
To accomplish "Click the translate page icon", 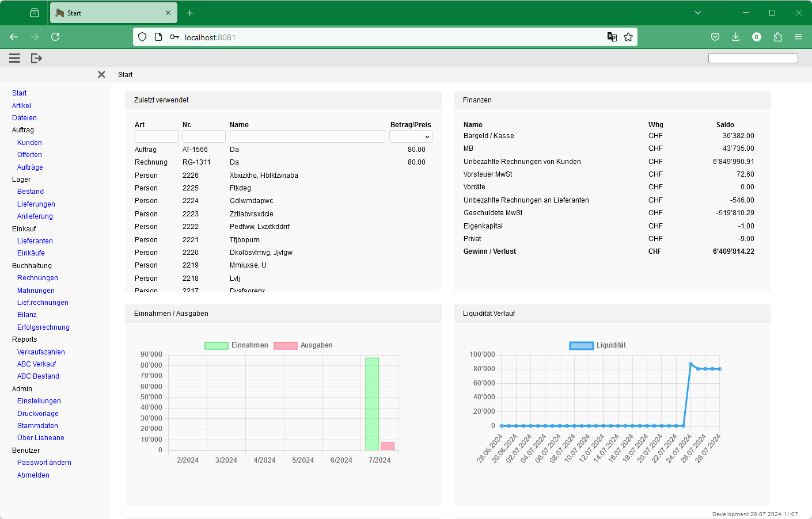I will (x=612, y=37).
